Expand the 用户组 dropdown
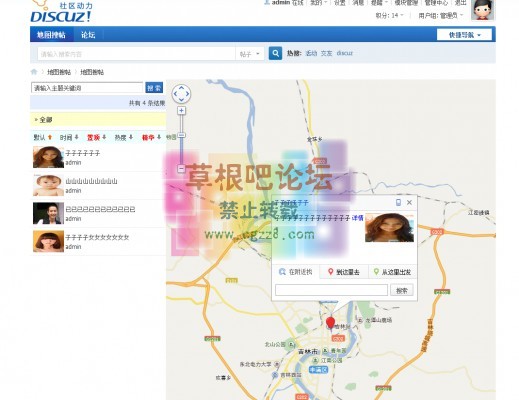Screen dimensions: 519x400 [441, 15]
